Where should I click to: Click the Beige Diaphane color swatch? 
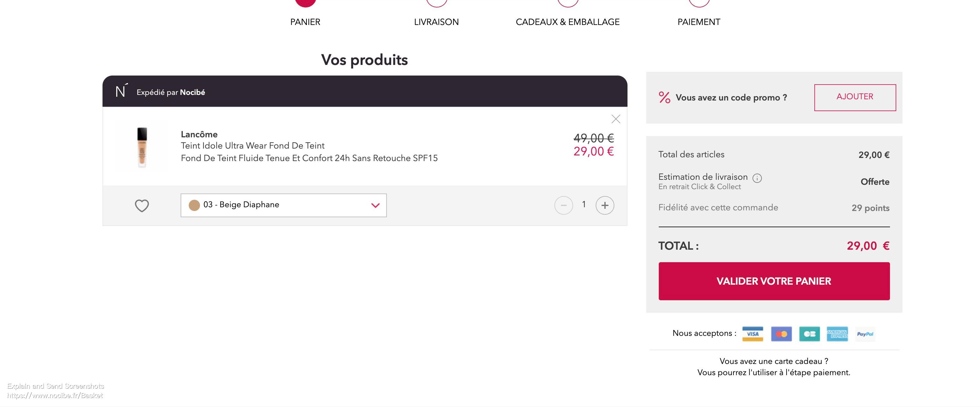tap(194, 205)
